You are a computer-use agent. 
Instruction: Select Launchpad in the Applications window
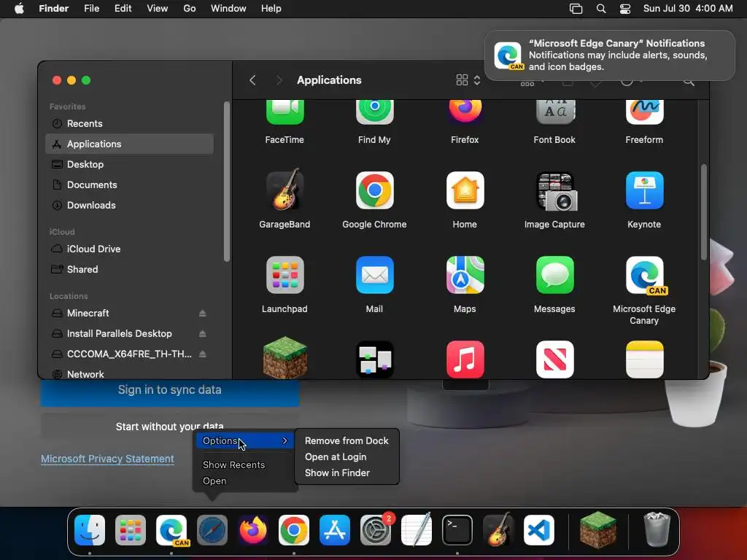[285, 275]
